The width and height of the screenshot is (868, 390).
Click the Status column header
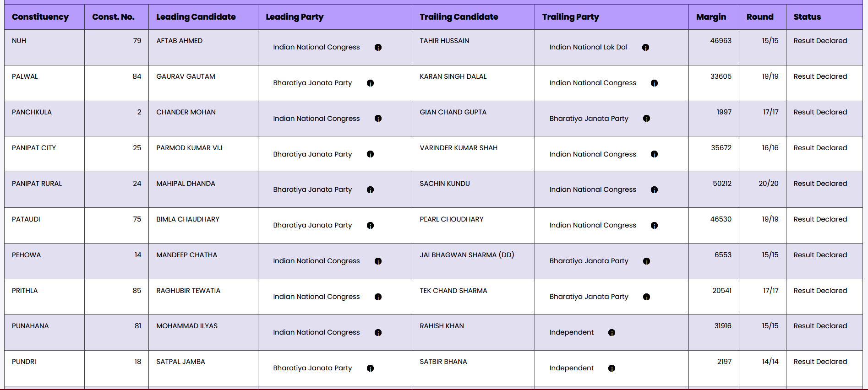pos(807,17)
